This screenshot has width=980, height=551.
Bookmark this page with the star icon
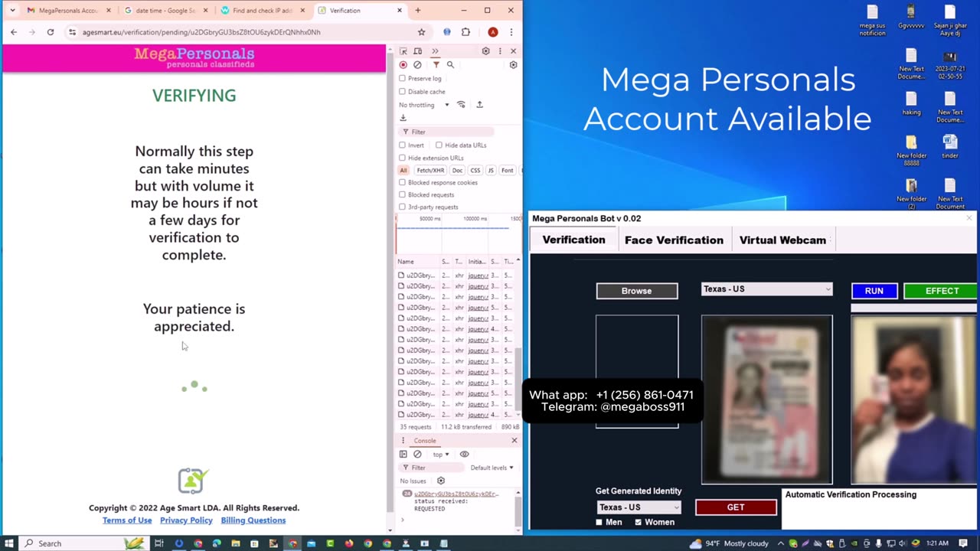pos(421,32)
